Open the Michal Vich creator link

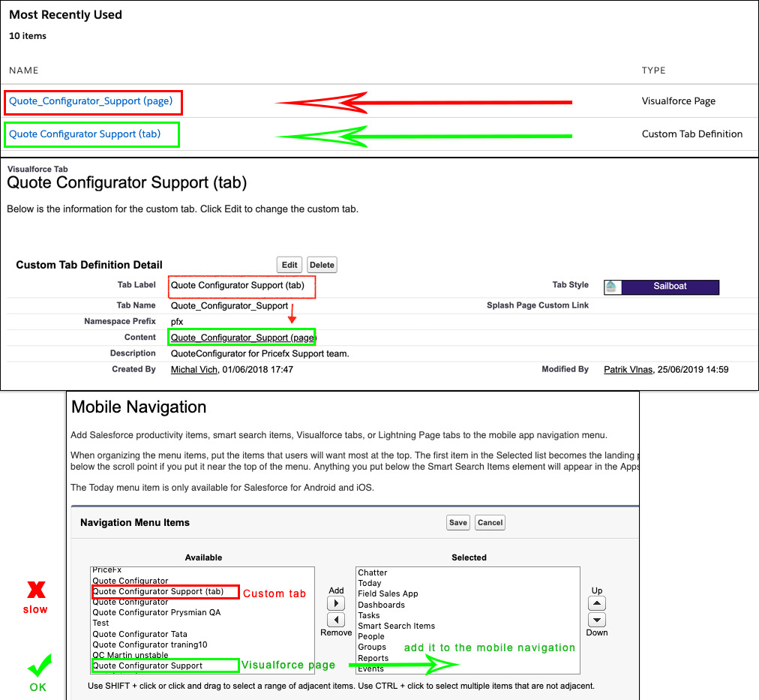tap(193, 369)
